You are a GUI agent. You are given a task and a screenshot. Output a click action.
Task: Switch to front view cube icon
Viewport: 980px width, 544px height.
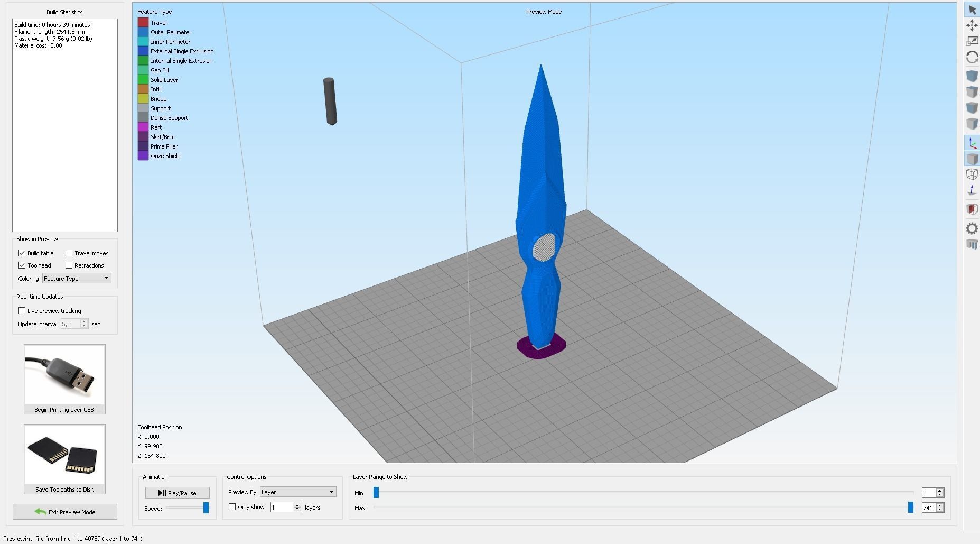point(972,108)
